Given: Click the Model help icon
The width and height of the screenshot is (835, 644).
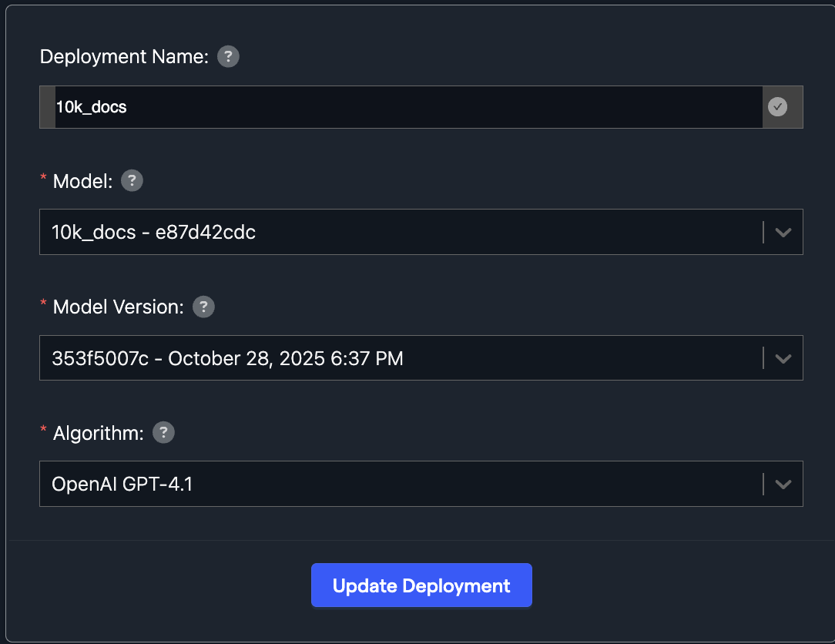Looking at the screenshot, I should (x=132, y=181).
